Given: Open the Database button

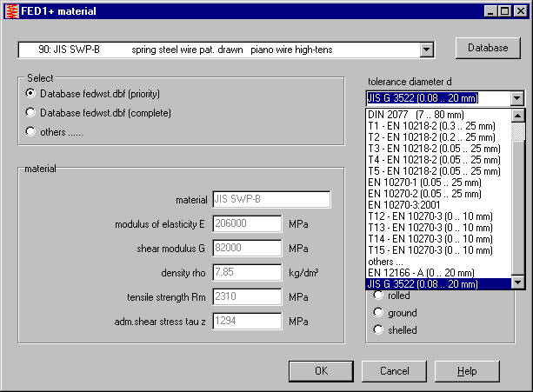Looking at the screenshot, I should (488, 47).
